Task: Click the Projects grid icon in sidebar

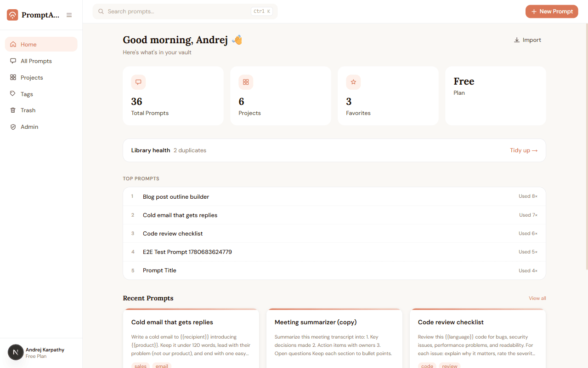Action: 13,78
